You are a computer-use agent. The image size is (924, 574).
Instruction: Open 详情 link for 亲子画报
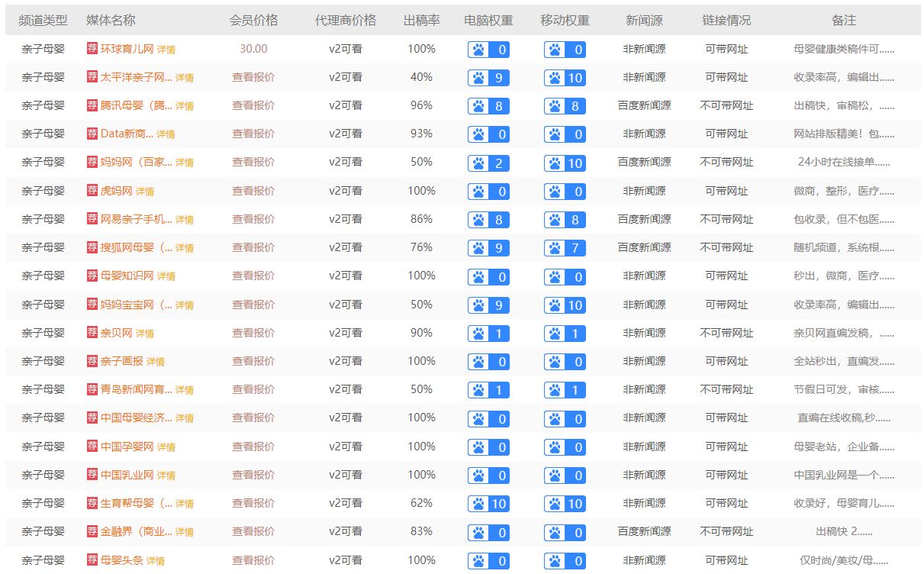click(x=156, y=362)
